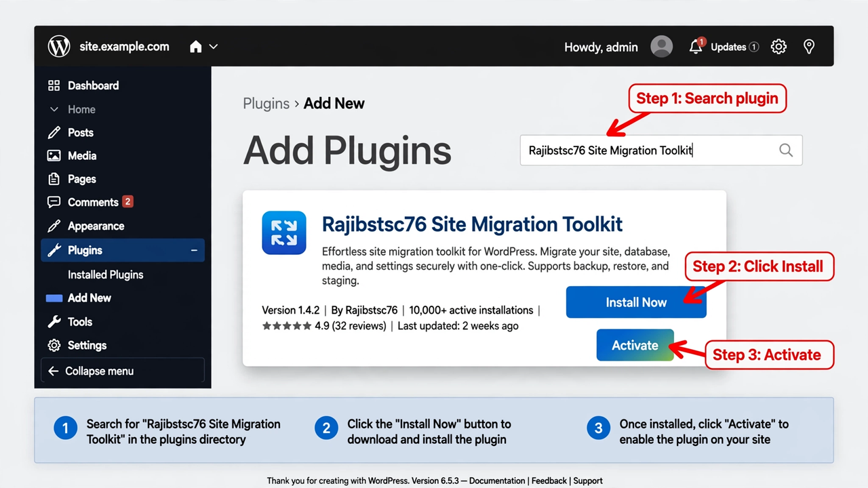The image size is (868, 488).
Task: Collapse the Plugins menu minus toggle
Action: tap(194, 250)
